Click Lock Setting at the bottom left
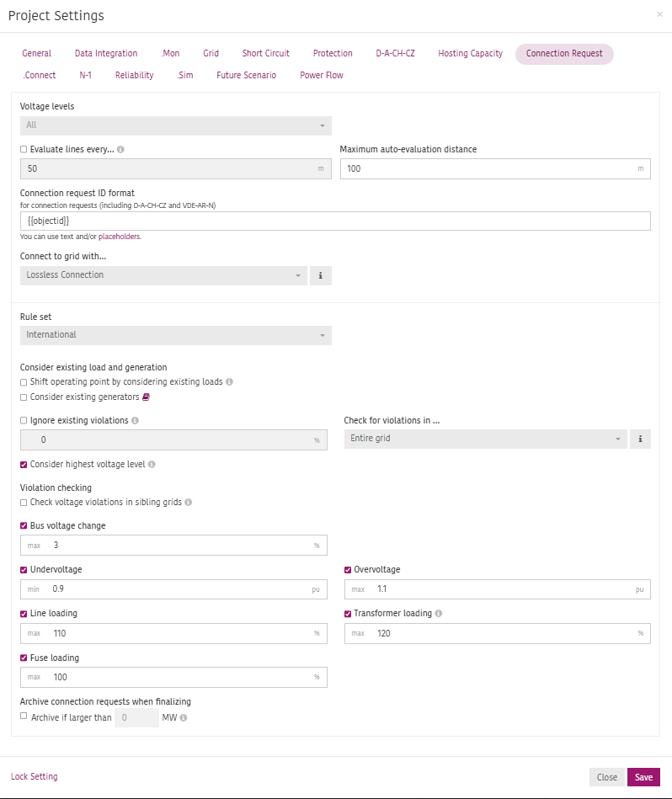Screen dimensions: 672x799 click(34, 775)
